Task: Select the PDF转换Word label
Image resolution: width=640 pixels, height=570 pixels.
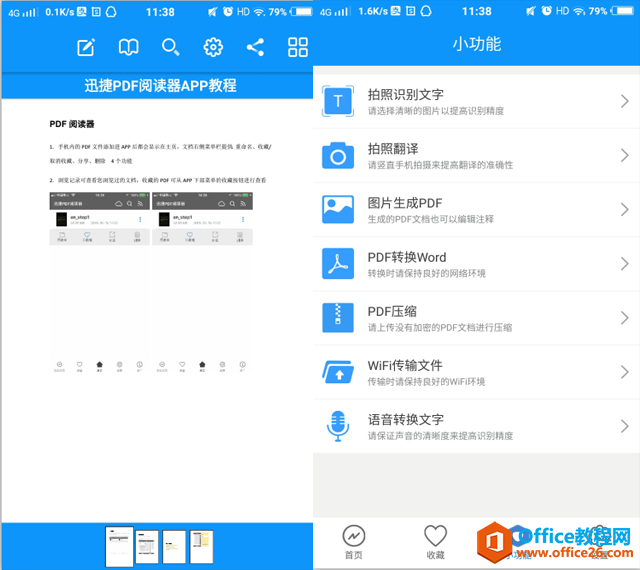Action: pyautogui.click(x=407, y=257)
